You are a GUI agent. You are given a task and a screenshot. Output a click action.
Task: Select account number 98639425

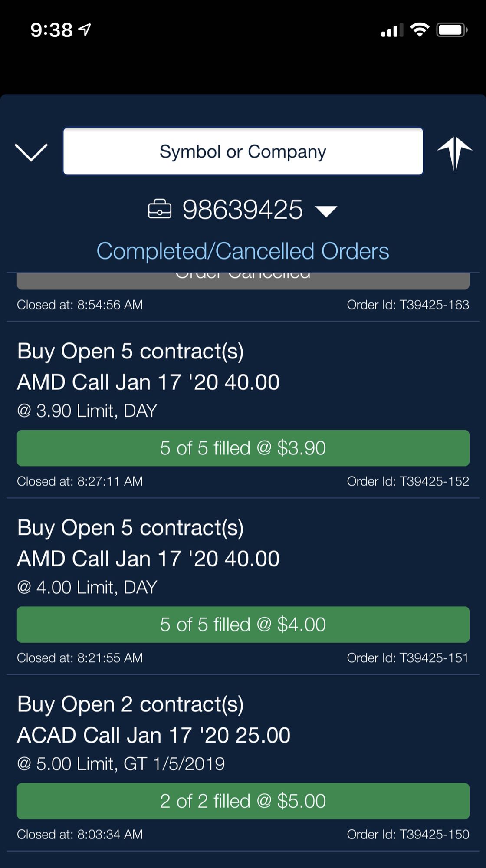[242, 210]
